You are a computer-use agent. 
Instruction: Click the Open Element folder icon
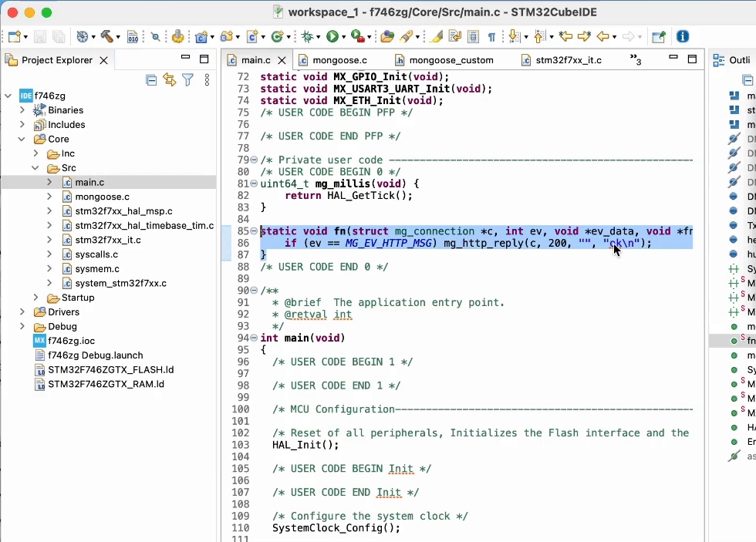(x=387, y=36)
